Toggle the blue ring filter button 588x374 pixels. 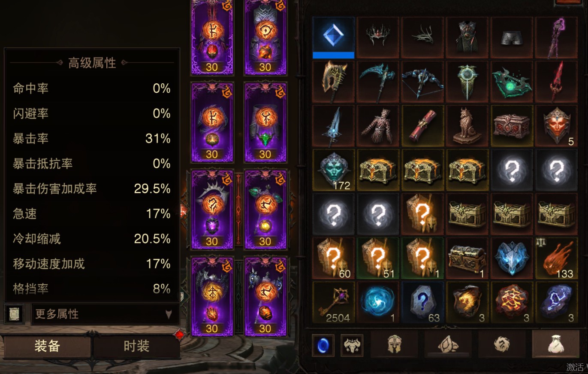323,346
